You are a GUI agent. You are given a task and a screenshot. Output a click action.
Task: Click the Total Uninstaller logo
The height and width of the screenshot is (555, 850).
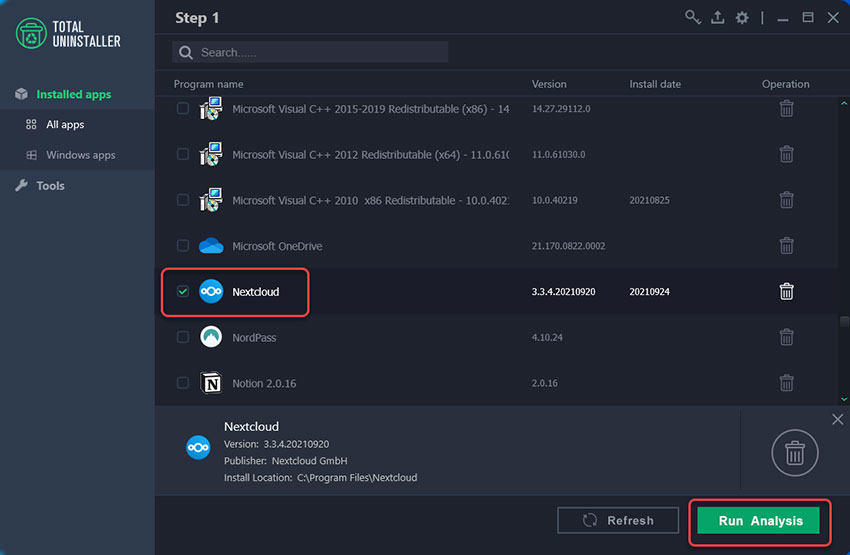pos(68,34)
